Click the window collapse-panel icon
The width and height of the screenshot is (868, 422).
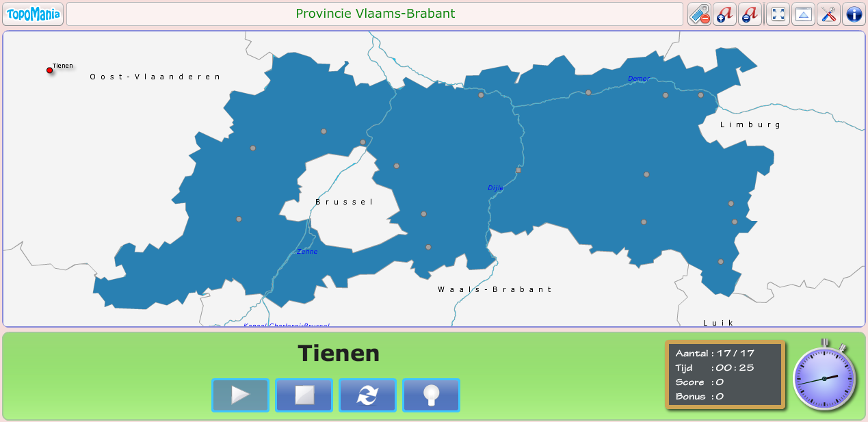point(804,14)
